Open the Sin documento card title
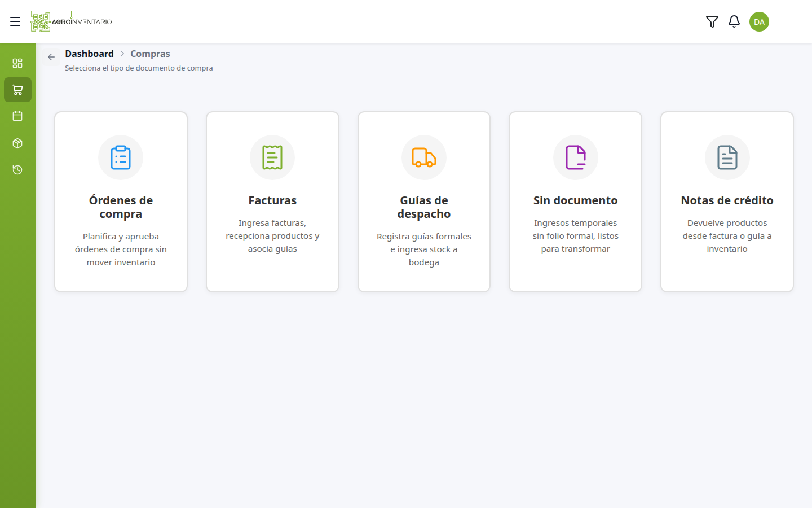Image resolution: width=812 pixels, height=508 pixels. pyautogui.click(x=576, y=200)
